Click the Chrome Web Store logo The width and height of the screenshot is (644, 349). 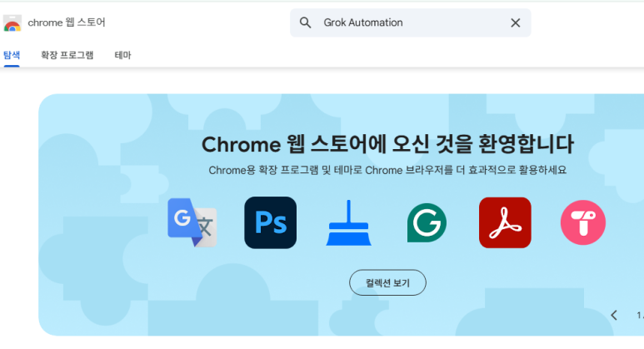pos(12,23)
